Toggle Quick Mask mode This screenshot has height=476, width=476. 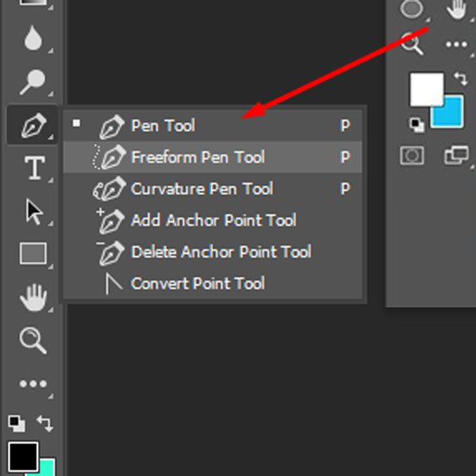point(413,155)
